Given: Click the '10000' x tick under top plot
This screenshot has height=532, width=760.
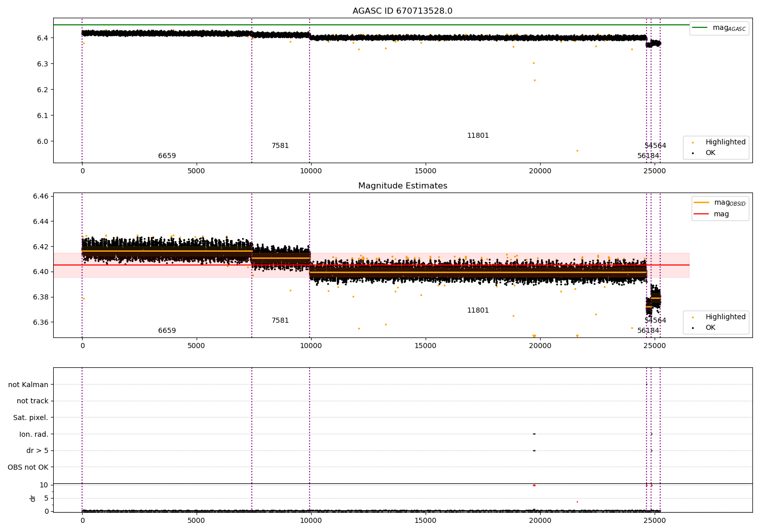Looking at the screenshot, I should (311, 171).
